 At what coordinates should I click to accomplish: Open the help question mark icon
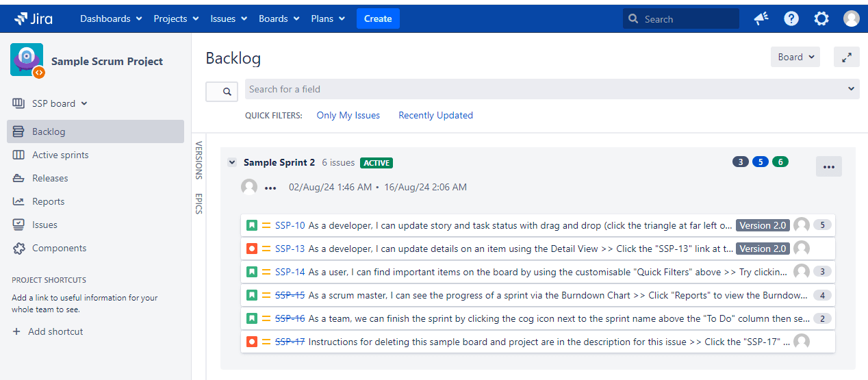791,19
